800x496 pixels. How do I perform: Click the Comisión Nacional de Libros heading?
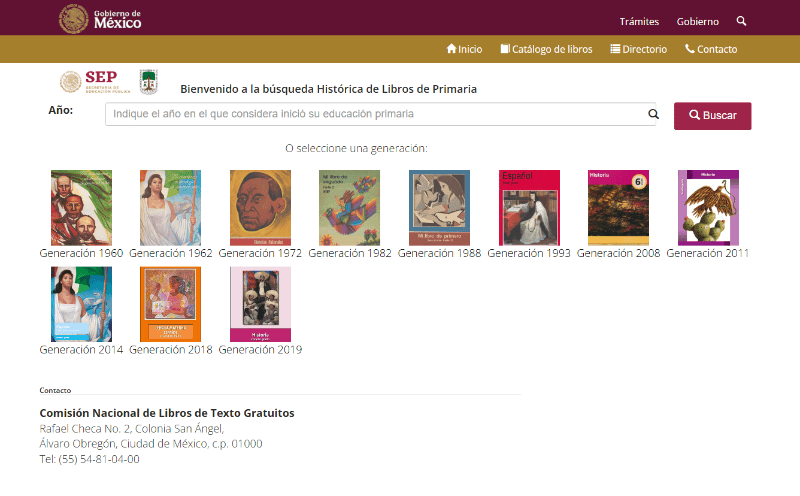[x=167, y=413]
